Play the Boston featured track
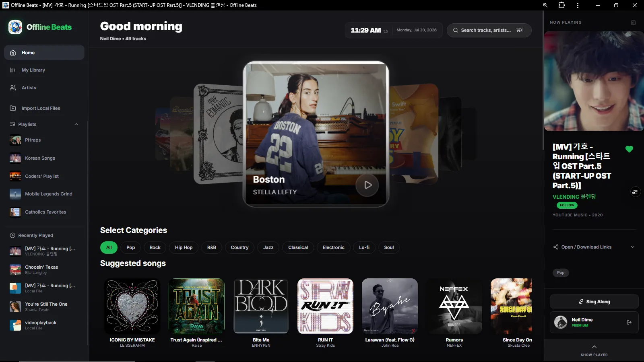The width and height of the screenshot is (644, 362). coord(367,185)
